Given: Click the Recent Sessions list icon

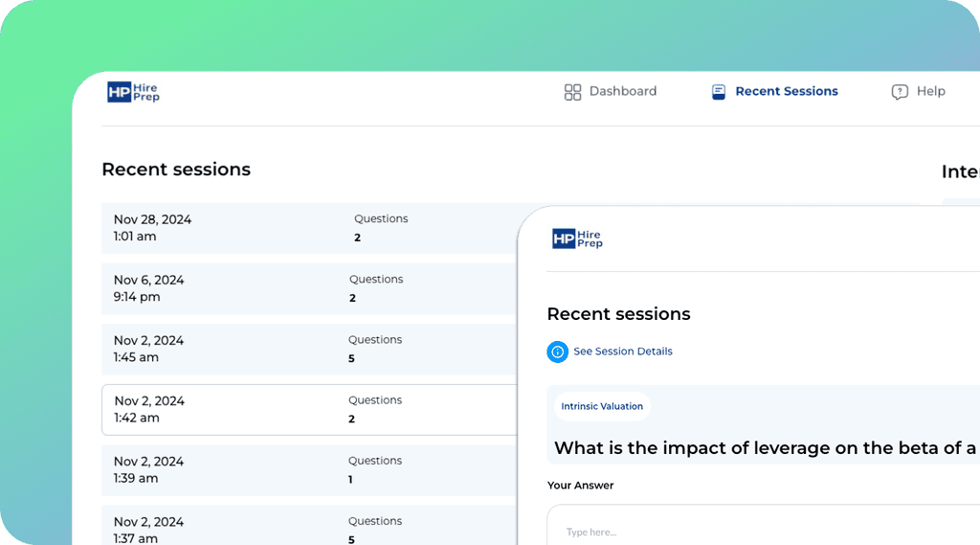Looking at the screenshot, I should 719,92.
